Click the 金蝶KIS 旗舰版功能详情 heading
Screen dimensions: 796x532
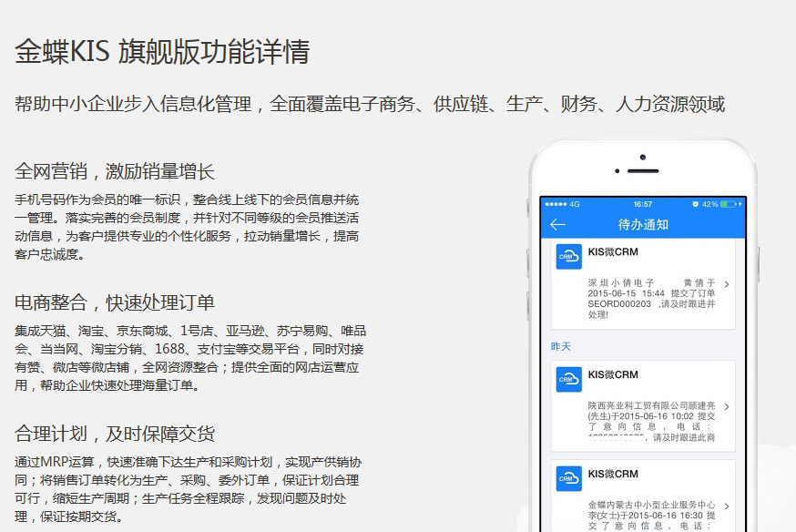pyautogui.click(x=162, y=51)
